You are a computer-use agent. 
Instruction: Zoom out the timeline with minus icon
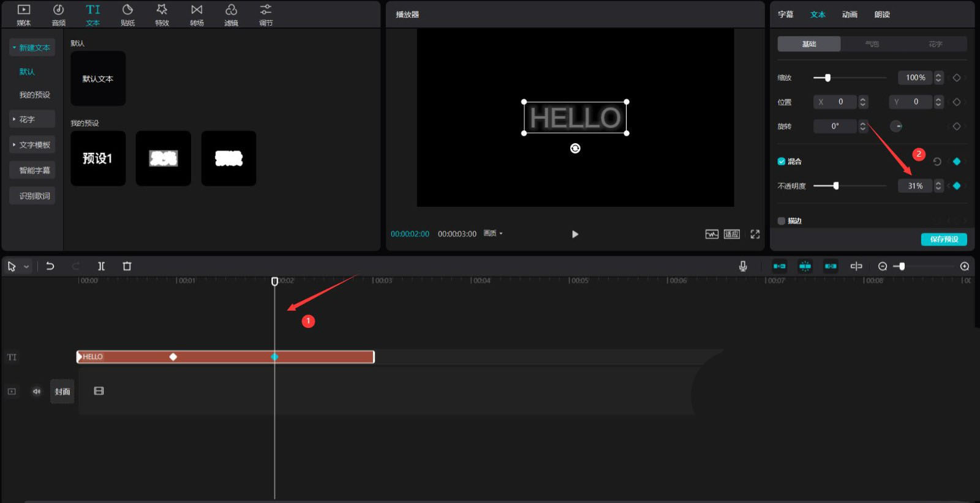pyautogui.click(x=882, y=266)
